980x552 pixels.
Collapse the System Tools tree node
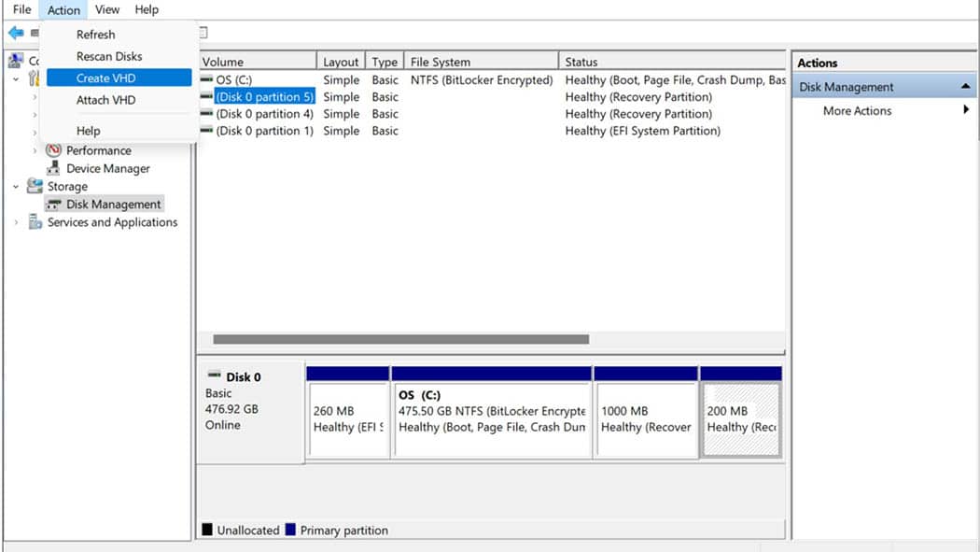coord(16,79)
